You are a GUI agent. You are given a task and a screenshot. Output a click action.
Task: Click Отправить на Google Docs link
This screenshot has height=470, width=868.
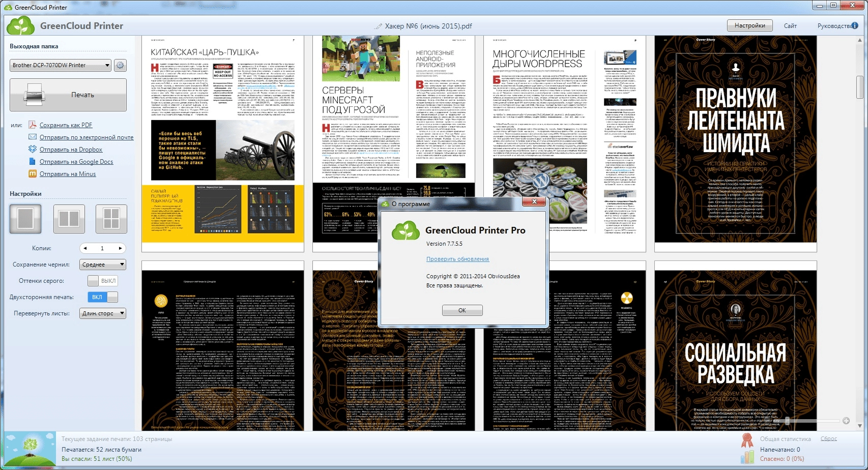(x=76, y=161)
